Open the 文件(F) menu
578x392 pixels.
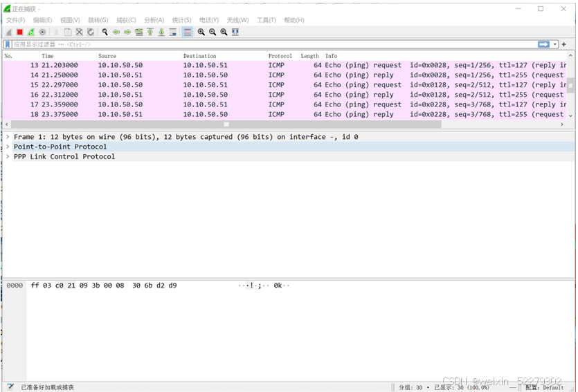pyautogui.click(x=15, y=20)
